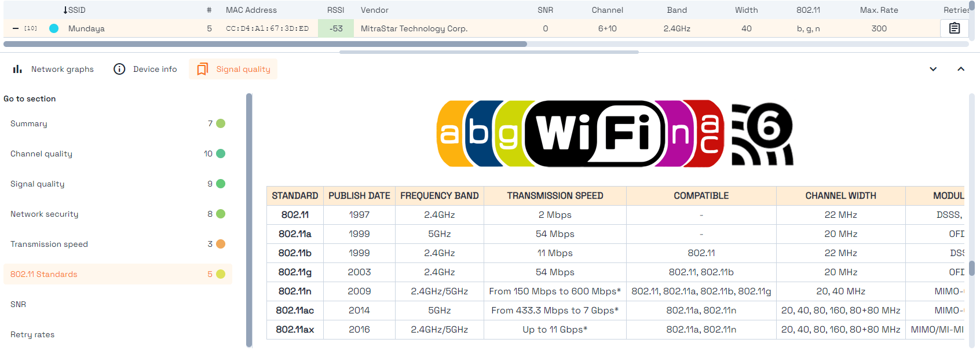Screen dimensions: 980x354
Task: Click the WiFi 6 logo
Action: point(762,134)
